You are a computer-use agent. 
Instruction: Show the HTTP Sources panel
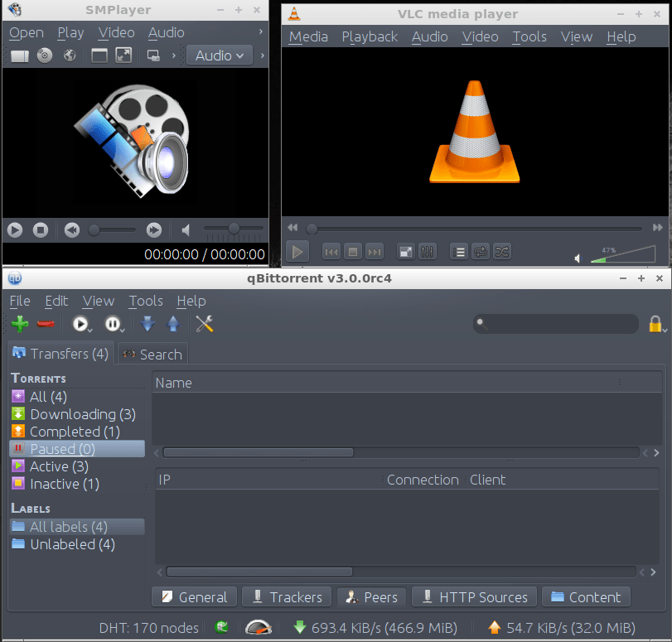click(475, 597)
